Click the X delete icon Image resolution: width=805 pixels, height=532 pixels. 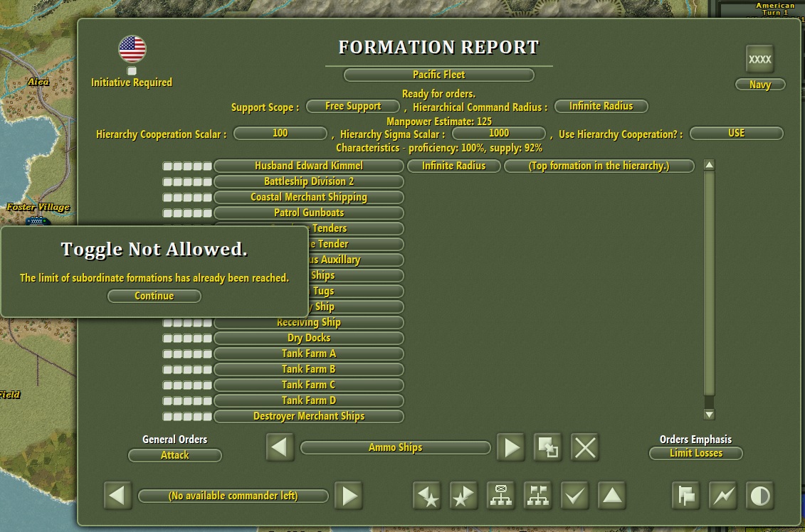click(x=584, y=447)
